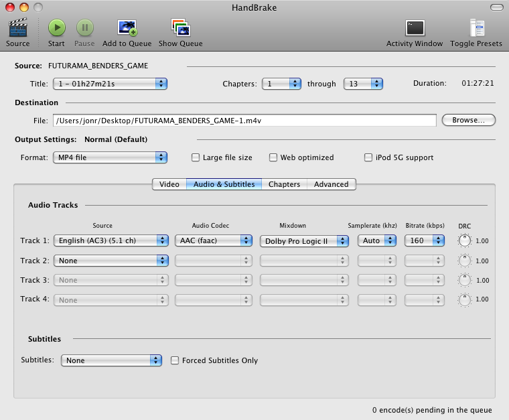Enable the Large file size checkbox
This screenshot has height=420, width=509.
(x=196, y=157)
